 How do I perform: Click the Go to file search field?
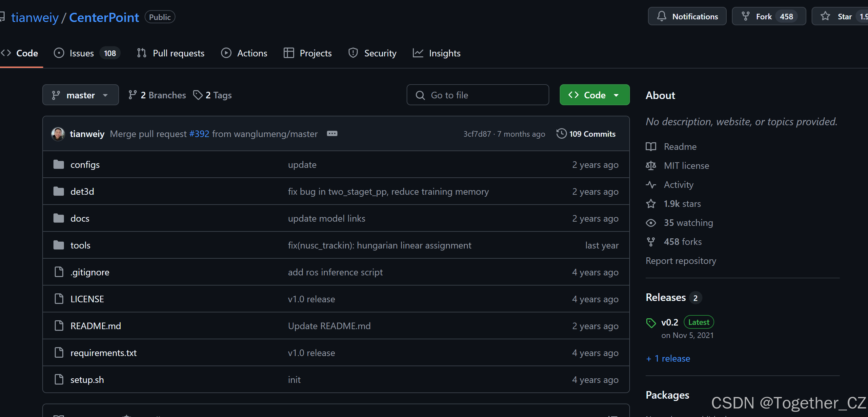click(477, 95)
